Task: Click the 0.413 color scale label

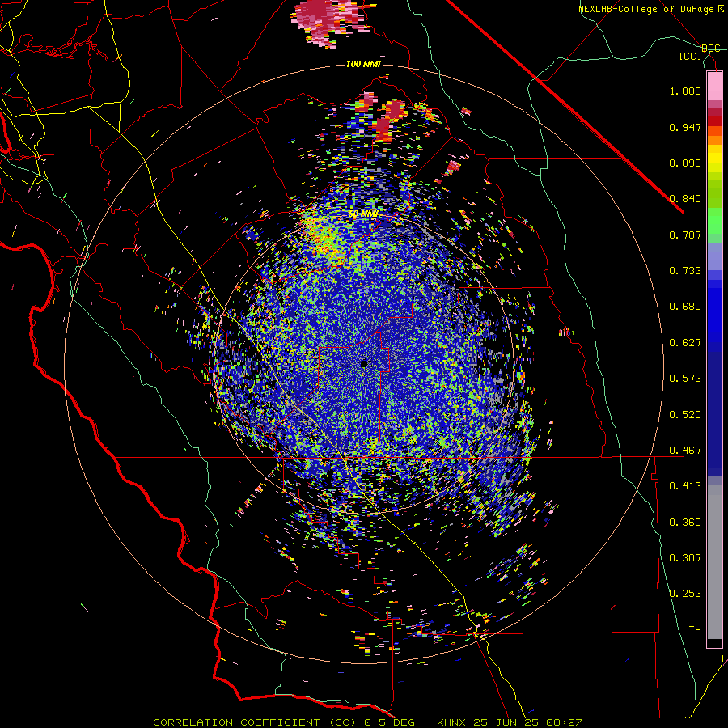Action: [x=685, y=486]
